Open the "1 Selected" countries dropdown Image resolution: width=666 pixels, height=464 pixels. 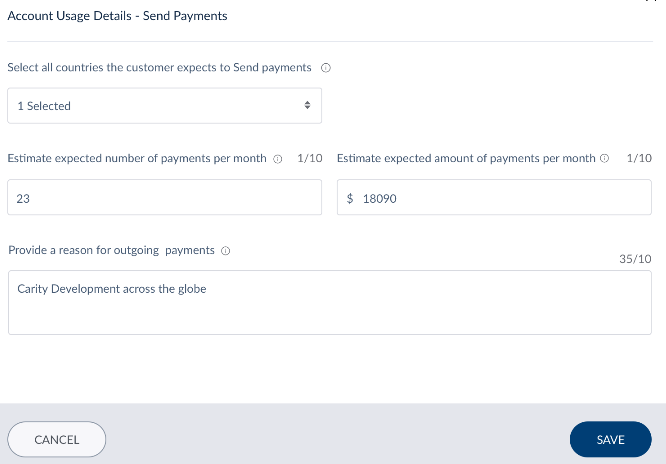164,106
